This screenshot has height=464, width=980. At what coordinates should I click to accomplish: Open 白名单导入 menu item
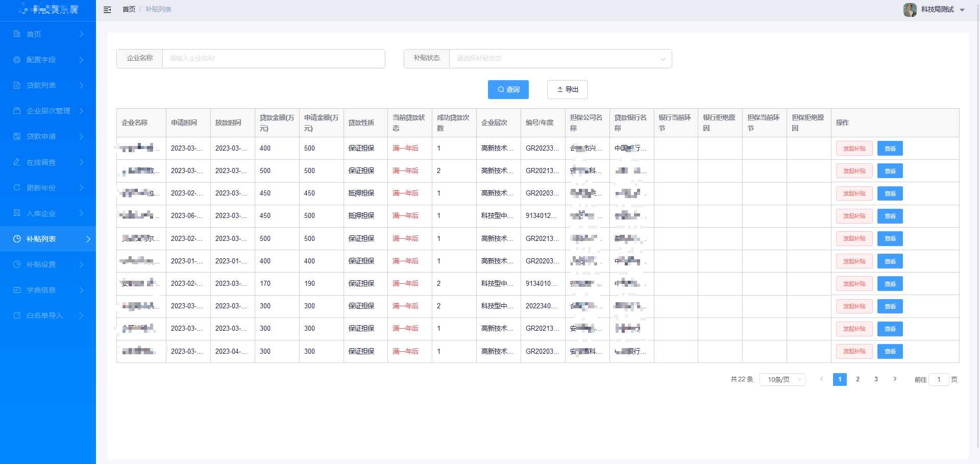click(48, 315)
